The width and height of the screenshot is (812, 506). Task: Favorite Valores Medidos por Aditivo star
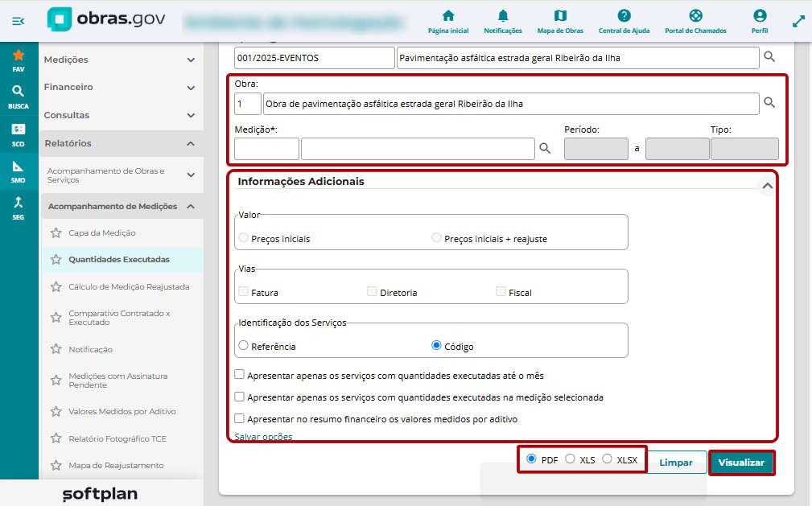pyautogui.click(x=56, y=411)
